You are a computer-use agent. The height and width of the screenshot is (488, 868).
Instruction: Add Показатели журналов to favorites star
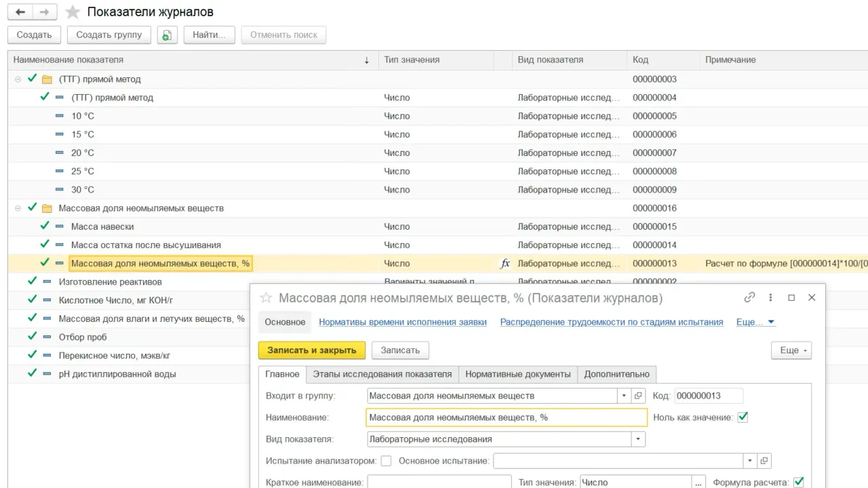click(73, 12)
